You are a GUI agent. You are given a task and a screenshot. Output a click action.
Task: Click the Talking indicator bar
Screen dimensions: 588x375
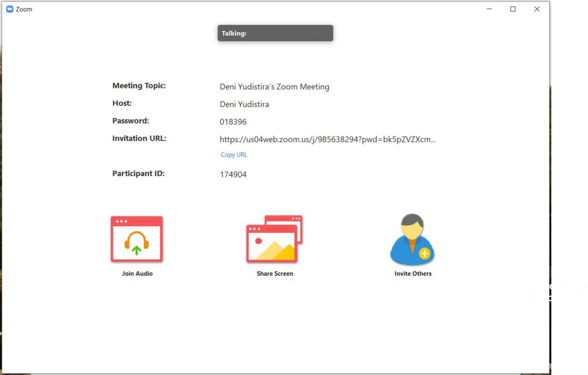(x=275, y=33)
